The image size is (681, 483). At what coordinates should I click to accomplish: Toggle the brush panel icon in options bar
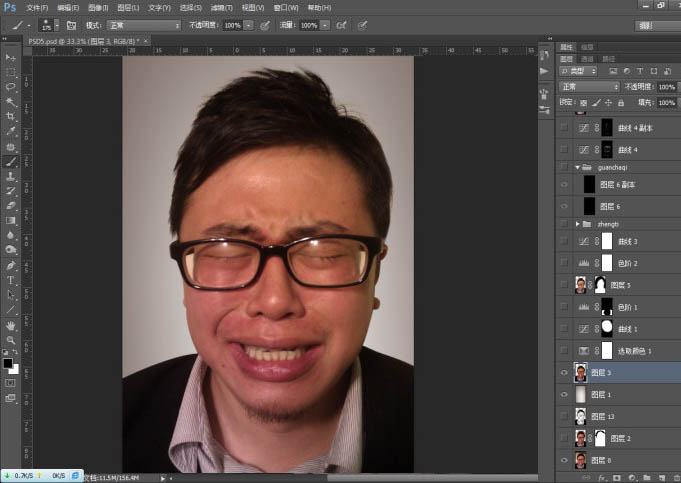[73, 24]
